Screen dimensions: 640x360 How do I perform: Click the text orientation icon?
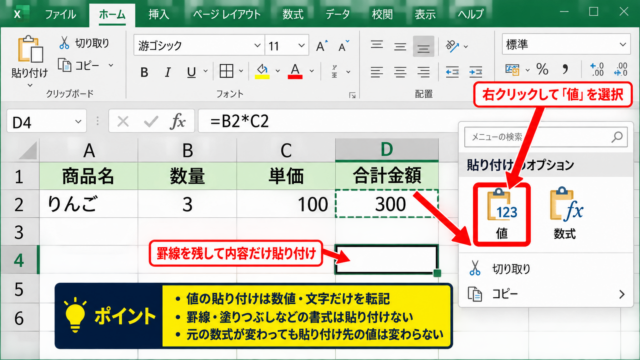click(452, 46)
